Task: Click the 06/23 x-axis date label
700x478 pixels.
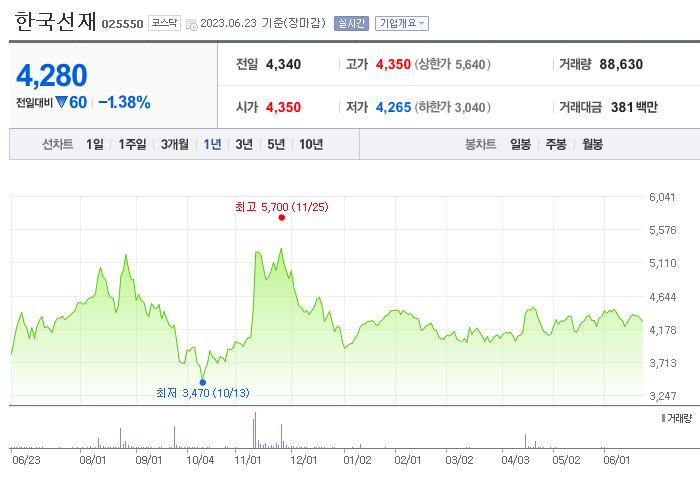Action: point(26,460)
